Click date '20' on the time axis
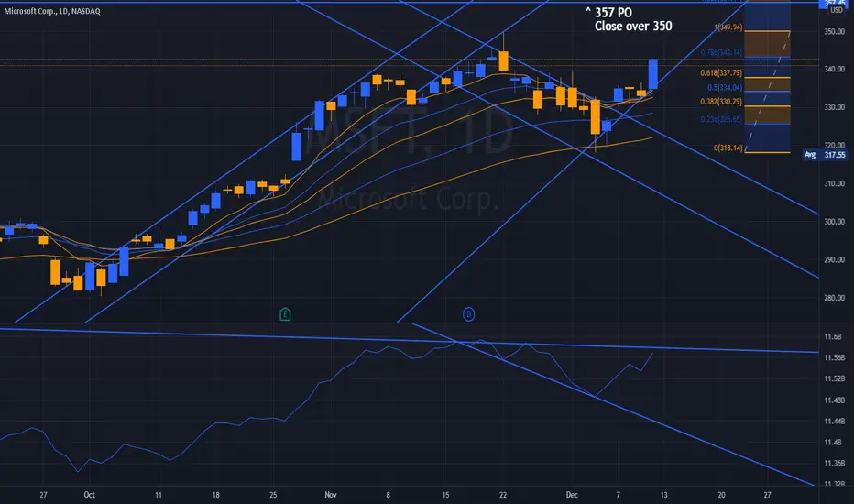The height and width of the screenshot is (504, 854). tap(721, 495)
